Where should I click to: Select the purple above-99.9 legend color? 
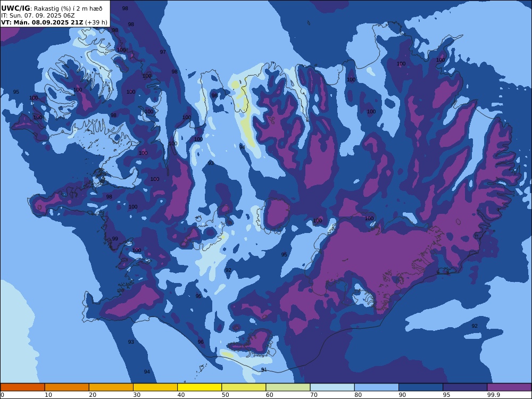[509, 387]
